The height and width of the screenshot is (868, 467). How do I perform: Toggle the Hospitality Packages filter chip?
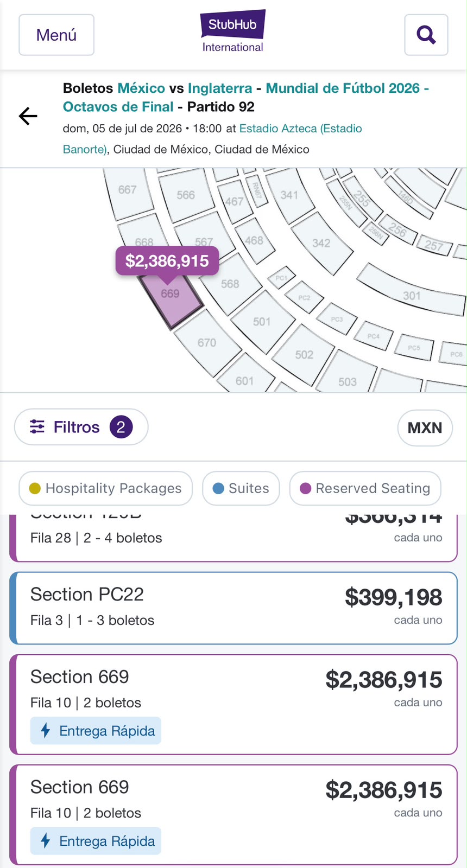pos(106,488)
